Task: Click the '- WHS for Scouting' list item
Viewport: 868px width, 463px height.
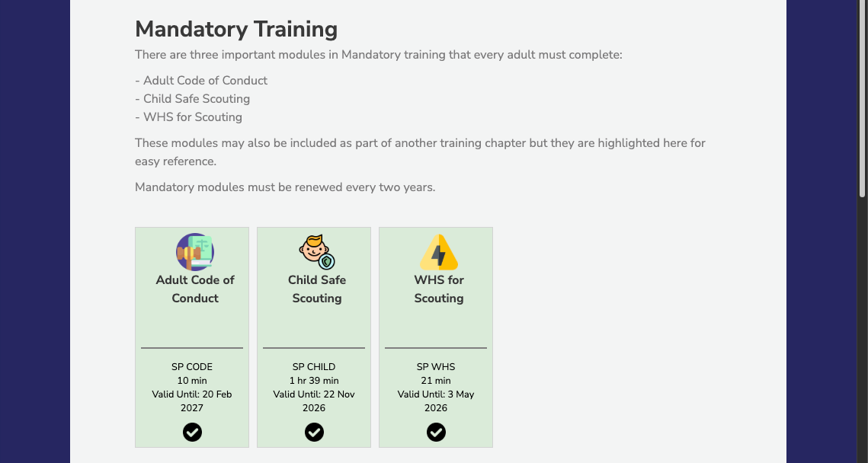Action: click(x=188, y=117)
